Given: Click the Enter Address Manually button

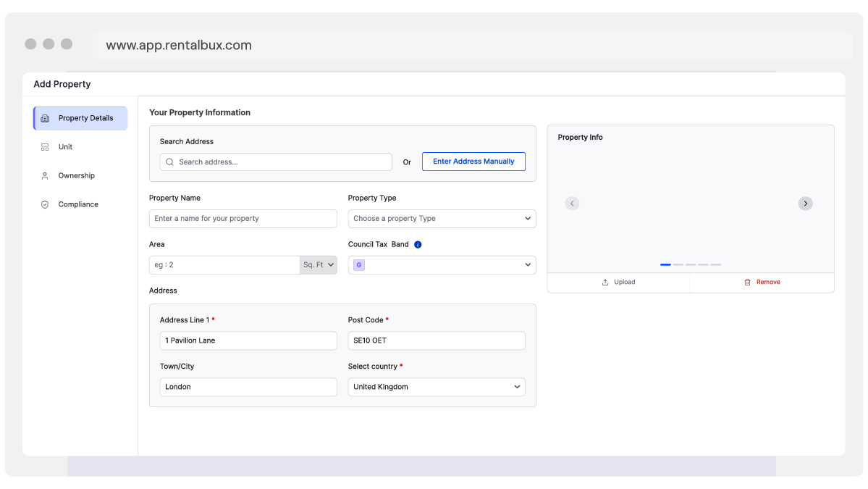Looking at the screenshot, I should [473, 161].
